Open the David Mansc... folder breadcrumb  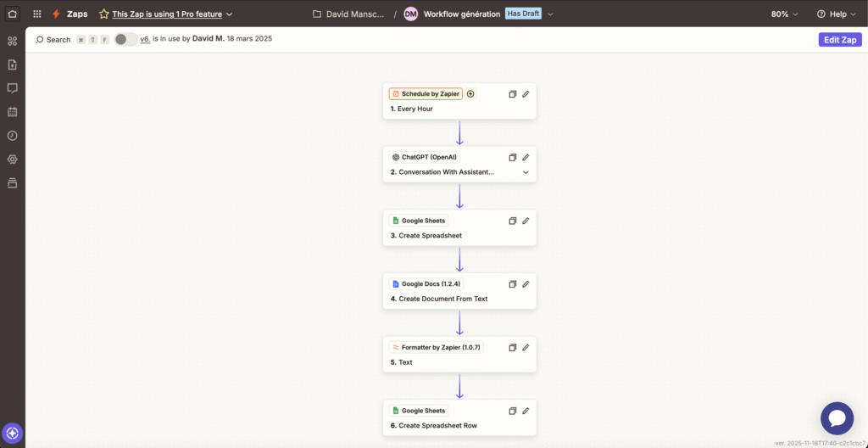pyautogui.click(x=348, y=14)
